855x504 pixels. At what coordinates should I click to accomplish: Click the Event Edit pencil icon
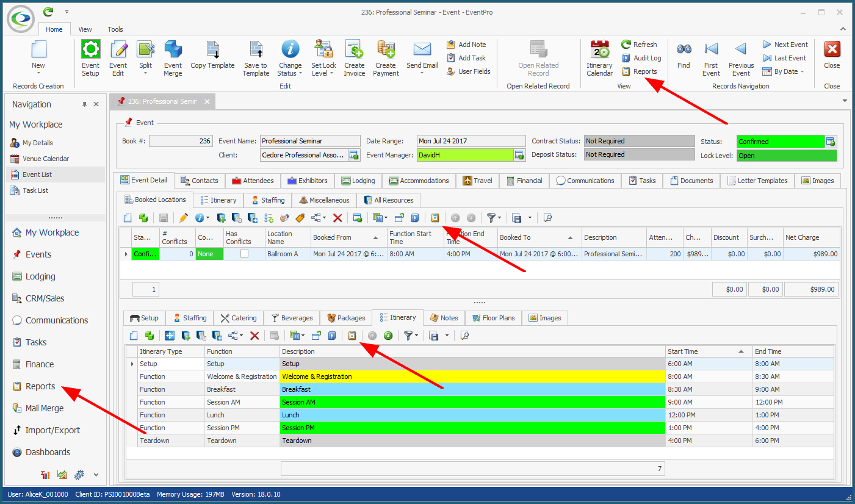(x=118, y=58)
